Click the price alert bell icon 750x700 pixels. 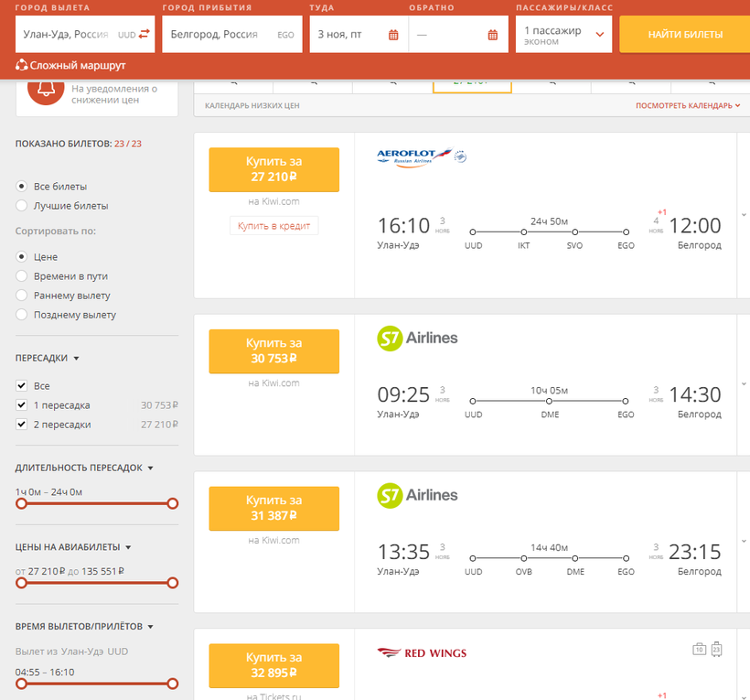coord(46,89)
